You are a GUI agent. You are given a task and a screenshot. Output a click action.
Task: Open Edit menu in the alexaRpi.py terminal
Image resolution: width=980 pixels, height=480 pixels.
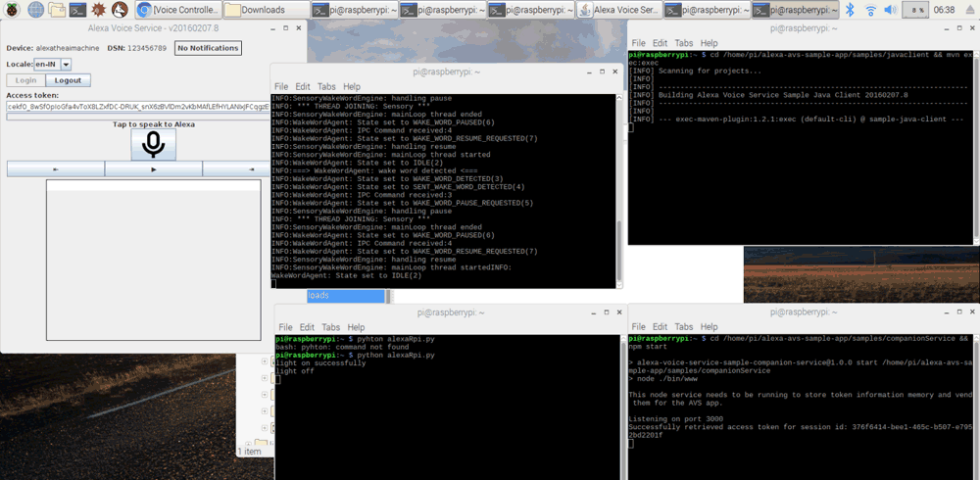307,327
